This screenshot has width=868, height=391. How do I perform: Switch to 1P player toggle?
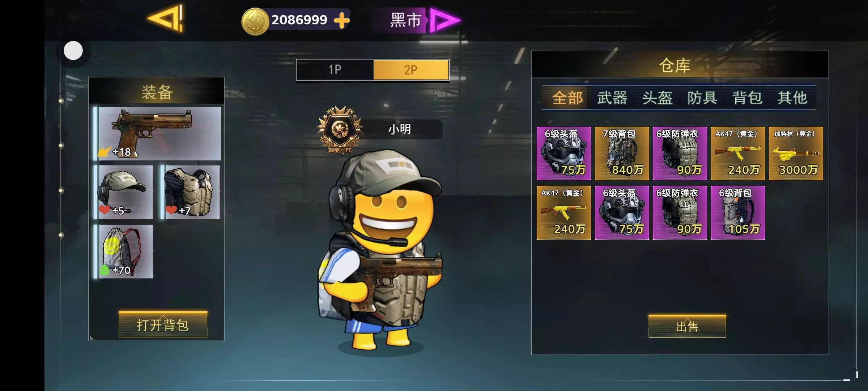(x=335, y=70)
